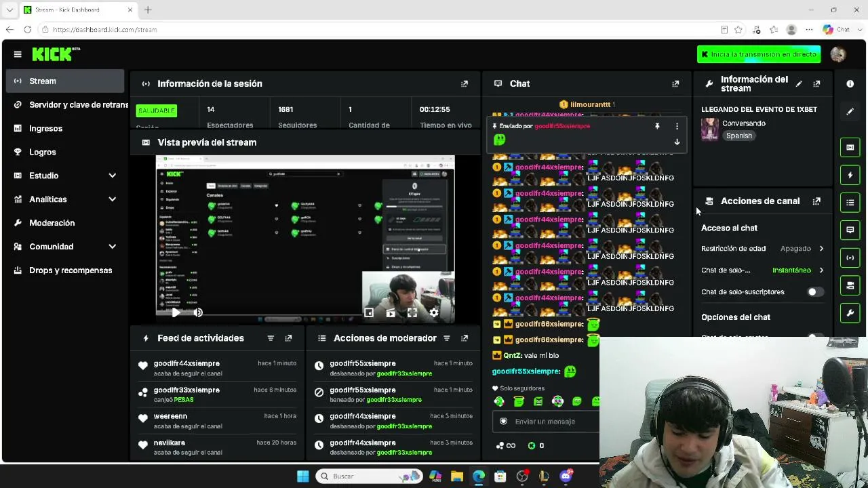Image resolution: width=868 pixels, height=488 pixels.
Task: Expand the pinned chat message
Action: pyautogui.click(x=677, y=142)
